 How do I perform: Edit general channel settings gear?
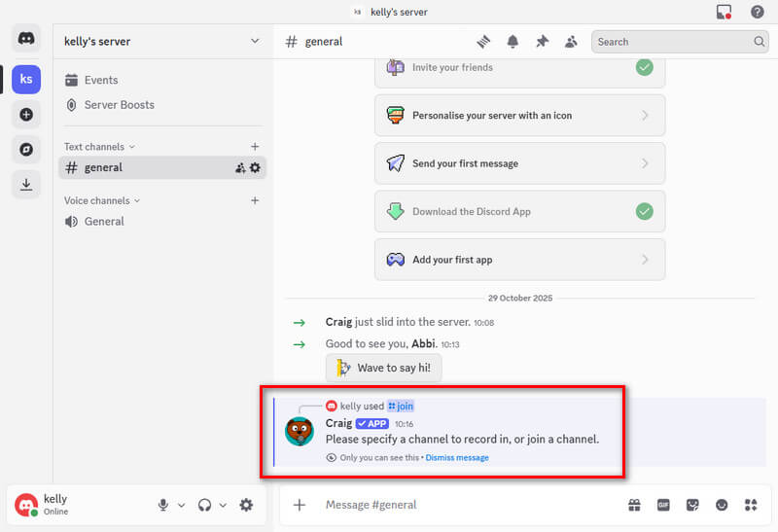(x=255, y=167)
